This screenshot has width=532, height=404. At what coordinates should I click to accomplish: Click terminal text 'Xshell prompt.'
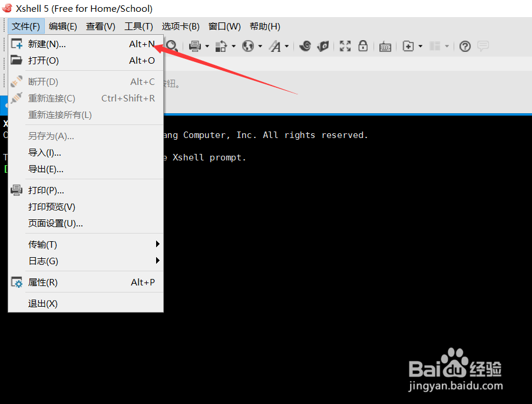click(209, 157)
